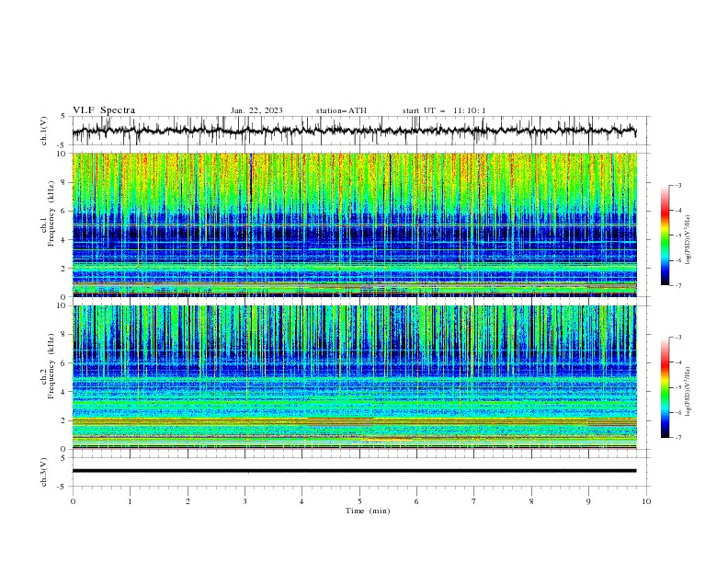Image resolution: width=728 pixels, height=563 pixels.
Task: Click the "-5" voltage tick on ch.3(V) axis
Action: tap(63, 487)
